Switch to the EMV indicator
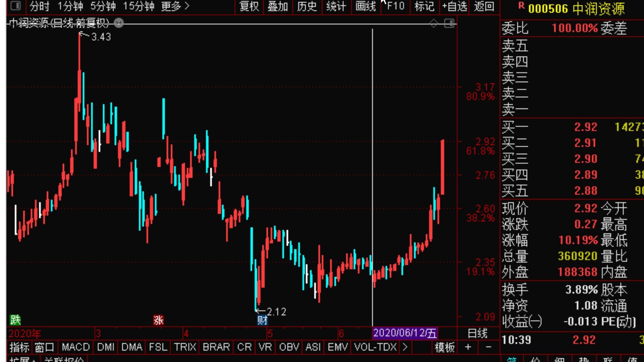 pos(338,347)
